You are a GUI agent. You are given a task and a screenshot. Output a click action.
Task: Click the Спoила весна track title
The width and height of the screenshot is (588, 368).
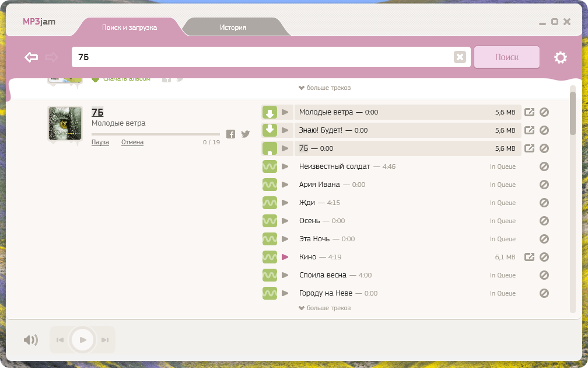pos(323,275)
